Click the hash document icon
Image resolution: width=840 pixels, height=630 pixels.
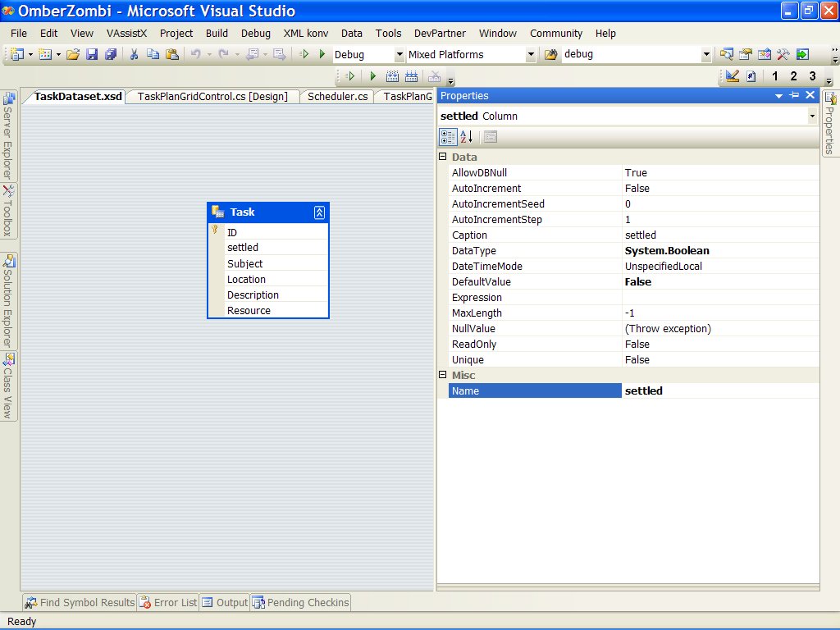tap(751, 76)
